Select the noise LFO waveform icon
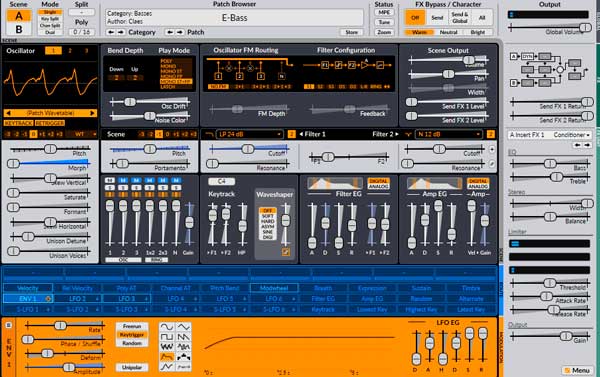This screenshot has width=600, height=377. [166, 347]
